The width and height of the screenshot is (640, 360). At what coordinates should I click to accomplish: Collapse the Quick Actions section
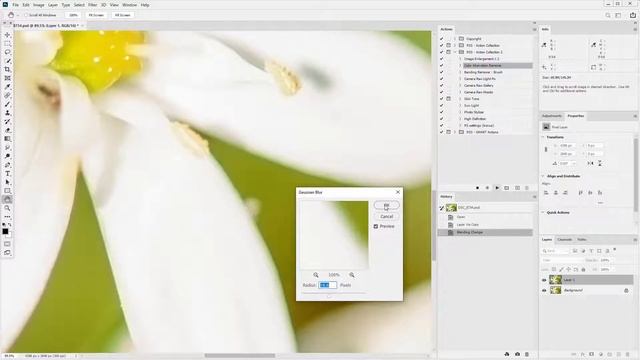[543, 213]
